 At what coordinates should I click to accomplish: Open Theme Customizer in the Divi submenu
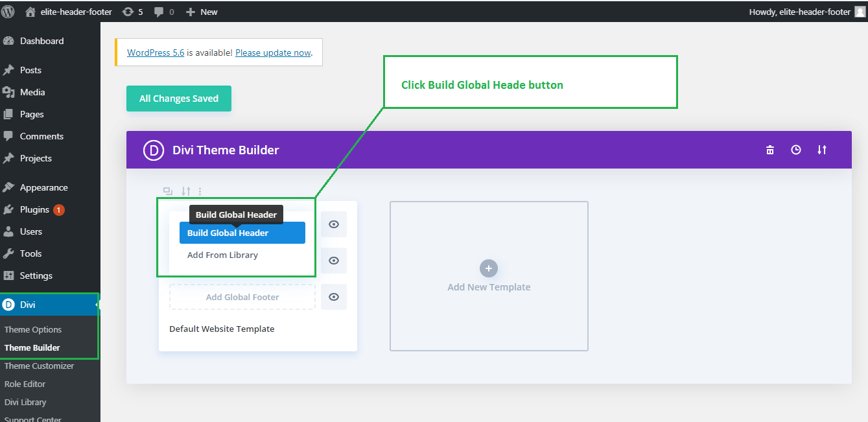[x=40, y=366]
